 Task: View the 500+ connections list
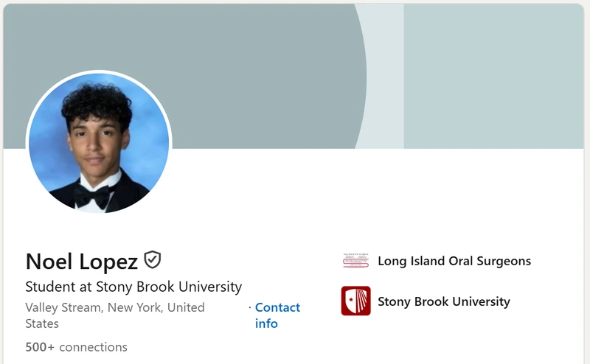pos(77,347)
